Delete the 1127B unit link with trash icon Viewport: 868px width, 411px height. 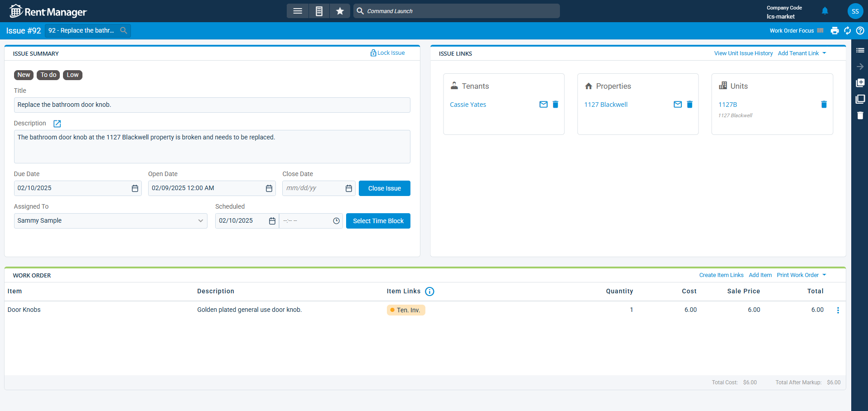click(x=824, y=104)
